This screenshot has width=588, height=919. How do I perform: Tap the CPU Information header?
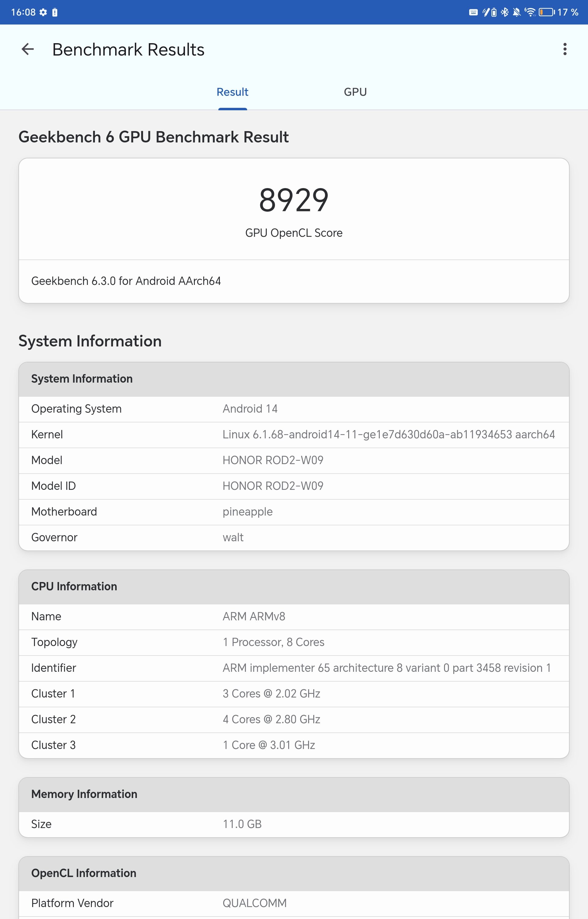74,586
